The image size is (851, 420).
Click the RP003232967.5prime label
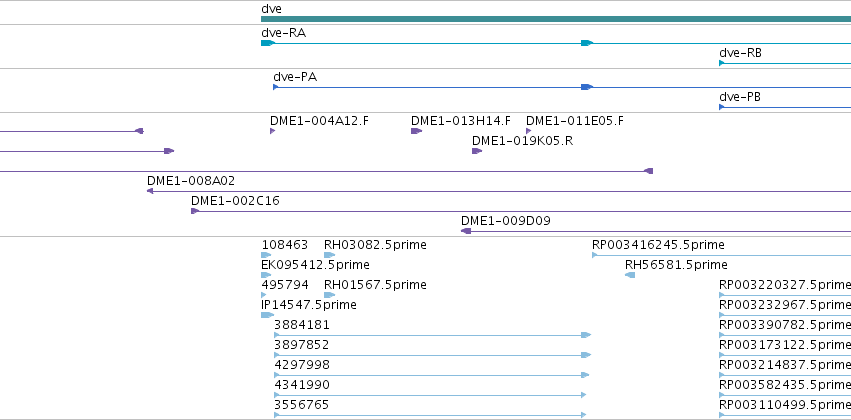click(785, 305)
